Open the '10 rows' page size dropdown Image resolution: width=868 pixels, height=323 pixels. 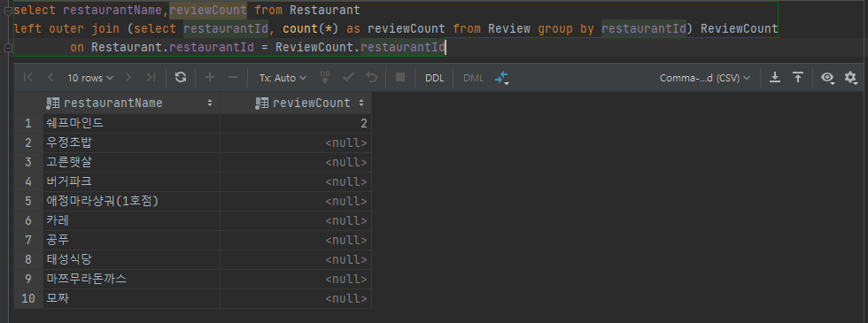pyautogui.click(x=90, y=78)
